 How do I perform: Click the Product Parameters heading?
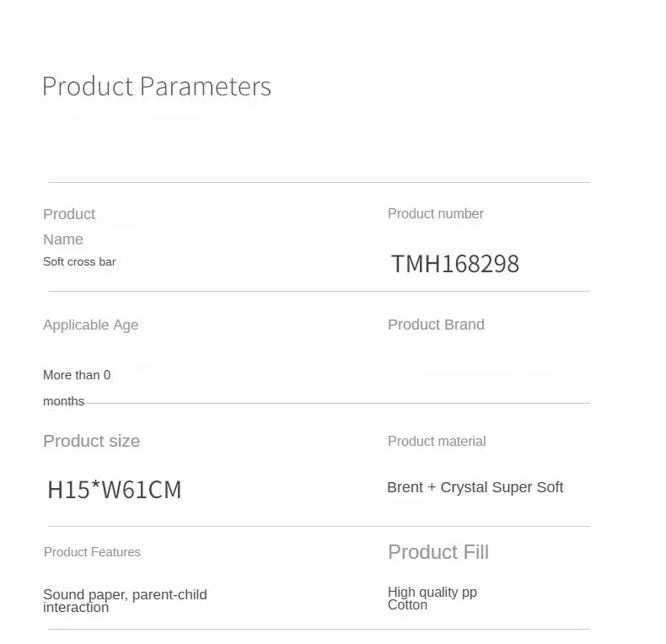pyautogui.click(x=156, y=86)
